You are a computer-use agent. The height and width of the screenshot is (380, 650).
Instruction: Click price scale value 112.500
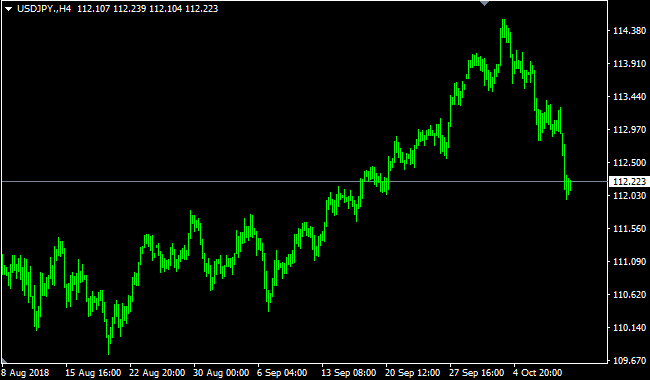(629, 162)
